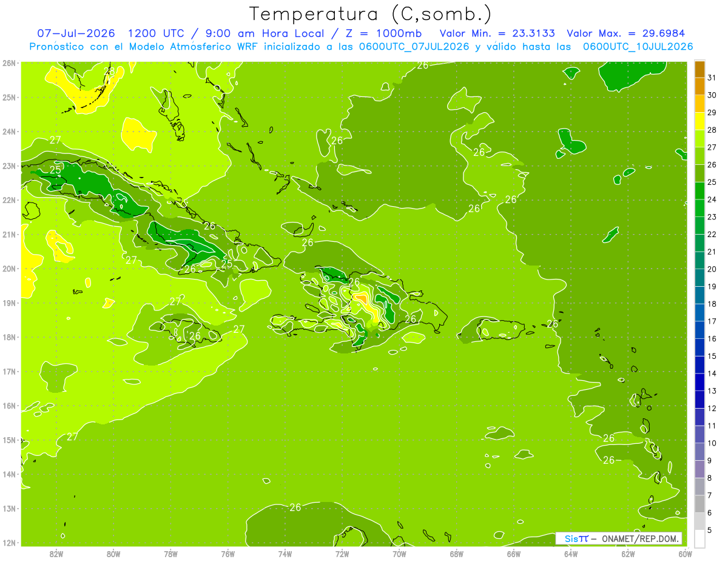
Task: Pick the brown legend swatch above 31
Action: tap(699, 69)
